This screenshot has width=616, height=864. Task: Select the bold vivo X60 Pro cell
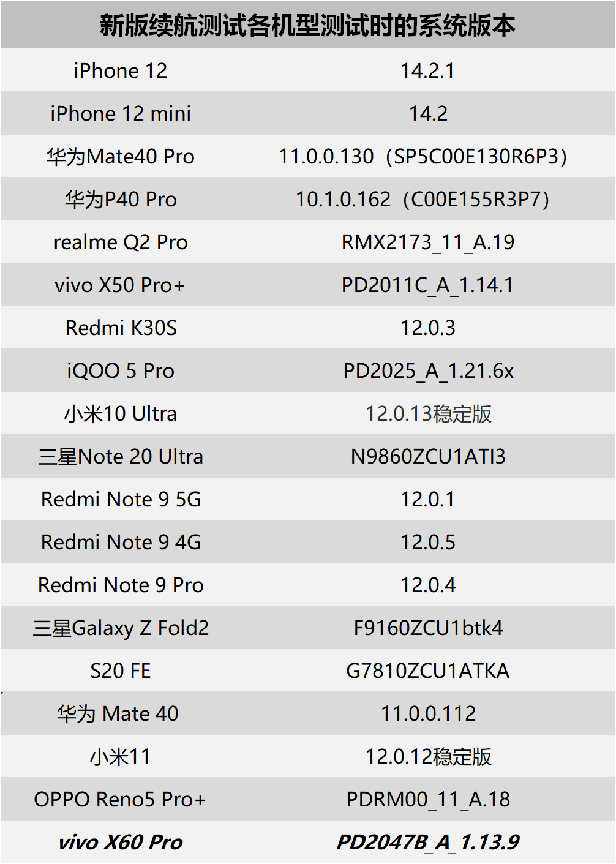[121, 842]
